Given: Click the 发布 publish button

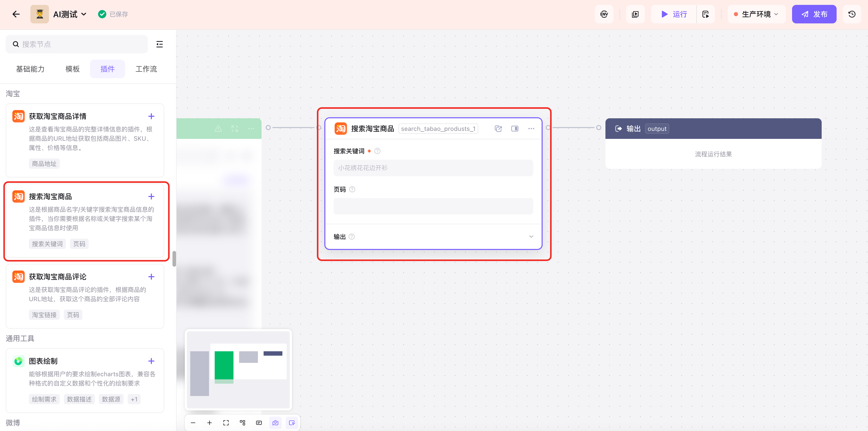Looking at the screenshot, I should coord(814,14).
